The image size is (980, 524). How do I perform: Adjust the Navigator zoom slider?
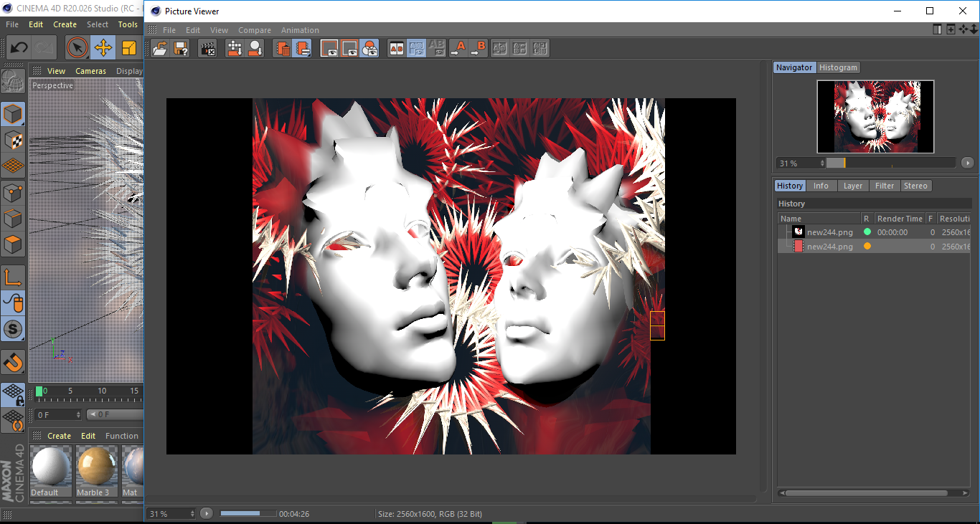coord(890,163)
